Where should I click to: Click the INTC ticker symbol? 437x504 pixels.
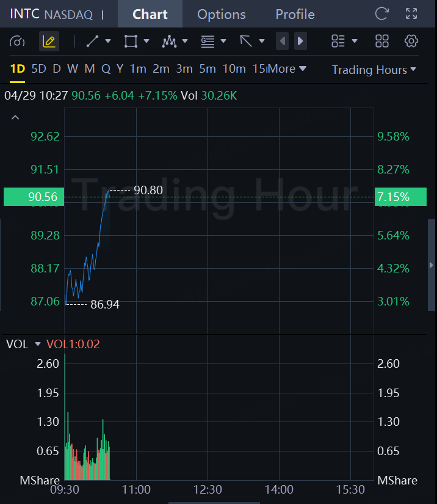(24, 14)
